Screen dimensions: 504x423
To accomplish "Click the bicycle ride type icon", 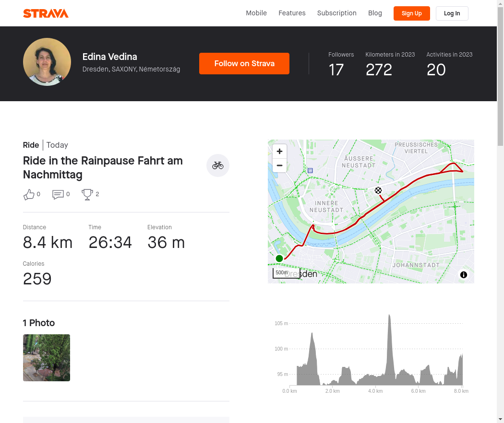I will 218,165.
